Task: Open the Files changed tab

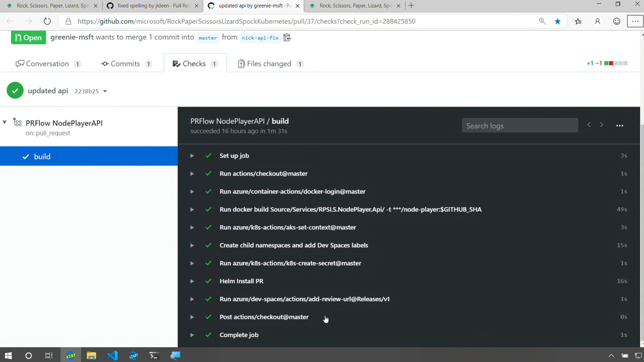Action: pyautogui.click(x=271, y=64)
